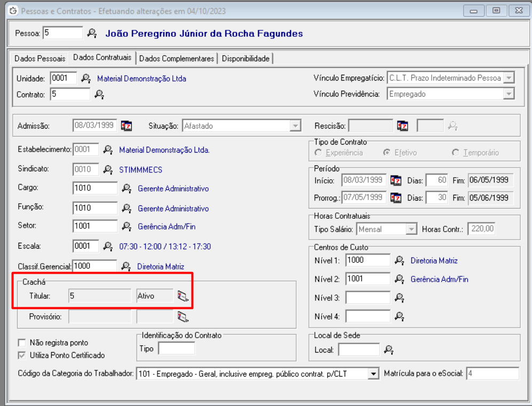Open the Crachá Titular card icon

[x=183, y=296]
